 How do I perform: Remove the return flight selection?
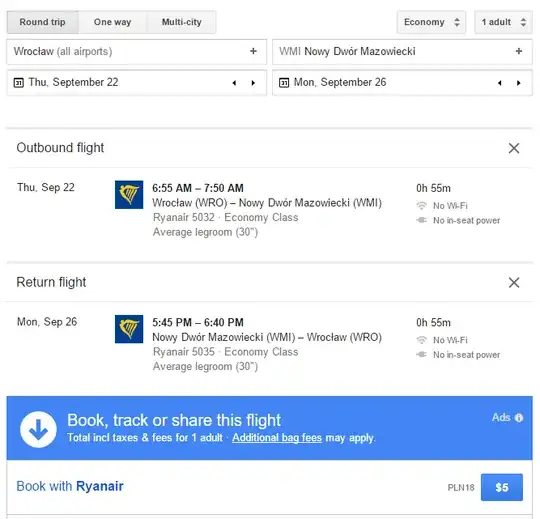[x=513, y=282]
